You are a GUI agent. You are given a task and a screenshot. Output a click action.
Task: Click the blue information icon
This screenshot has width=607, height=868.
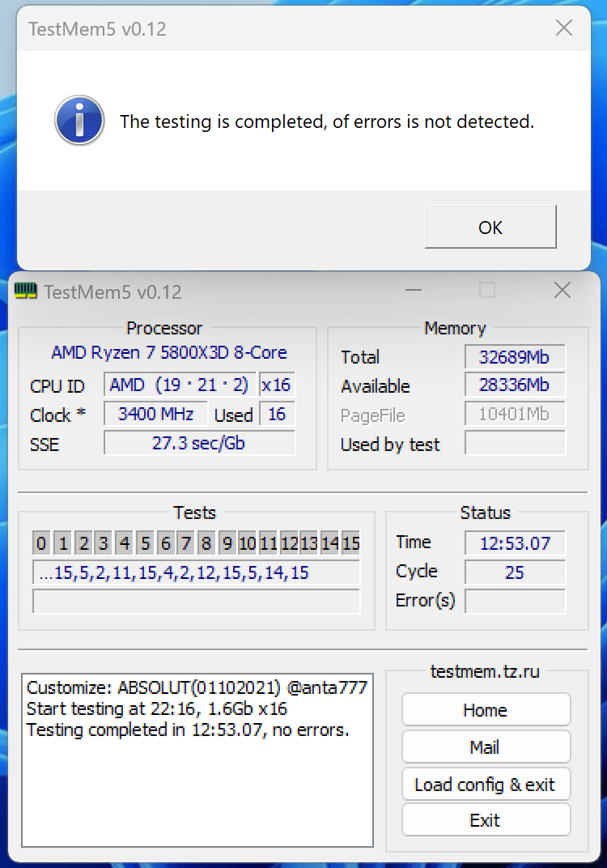click(79, 120)
